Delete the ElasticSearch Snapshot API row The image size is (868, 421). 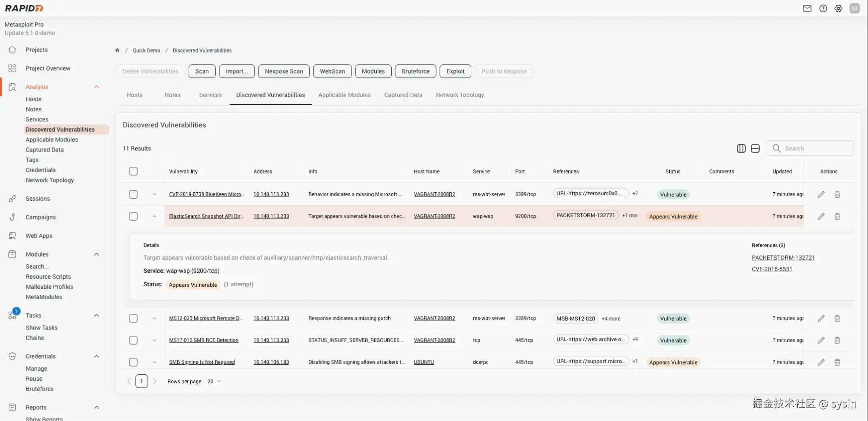837,216
